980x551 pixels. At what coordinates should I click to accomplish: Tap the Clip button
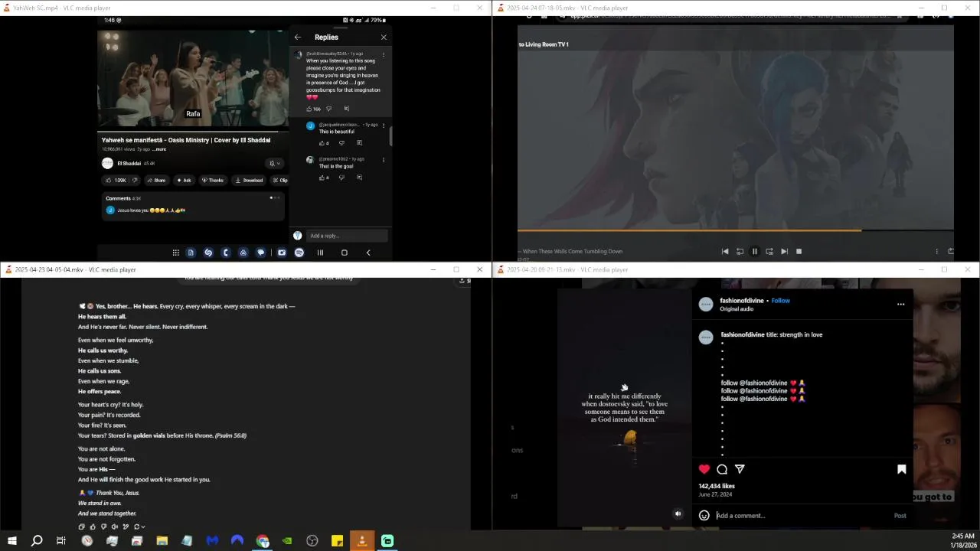tap(280, 181)
